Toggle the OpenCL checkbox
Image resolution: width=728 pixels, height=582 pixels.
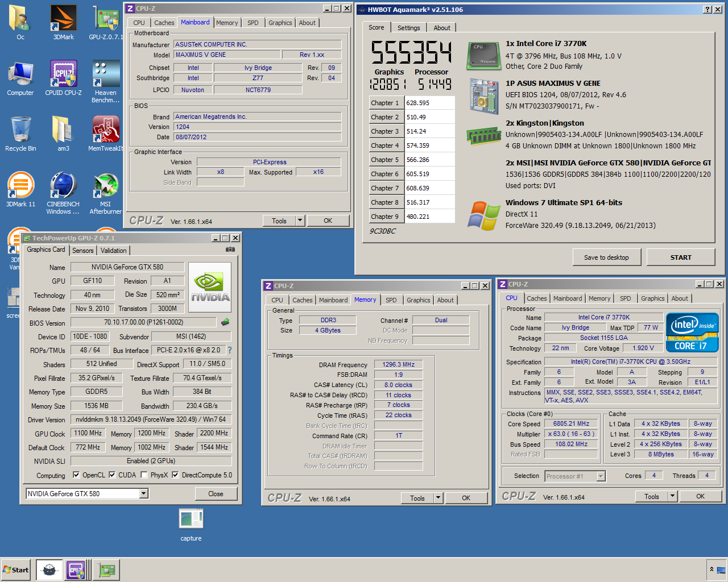click(76, 475)
